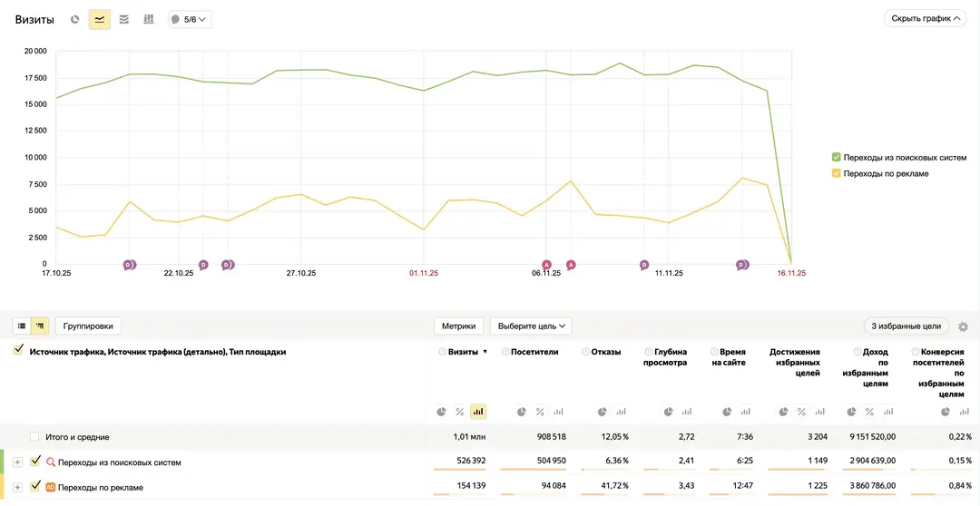
Task: Click the 1,01 млн total visits value
Action: point(470,437)
